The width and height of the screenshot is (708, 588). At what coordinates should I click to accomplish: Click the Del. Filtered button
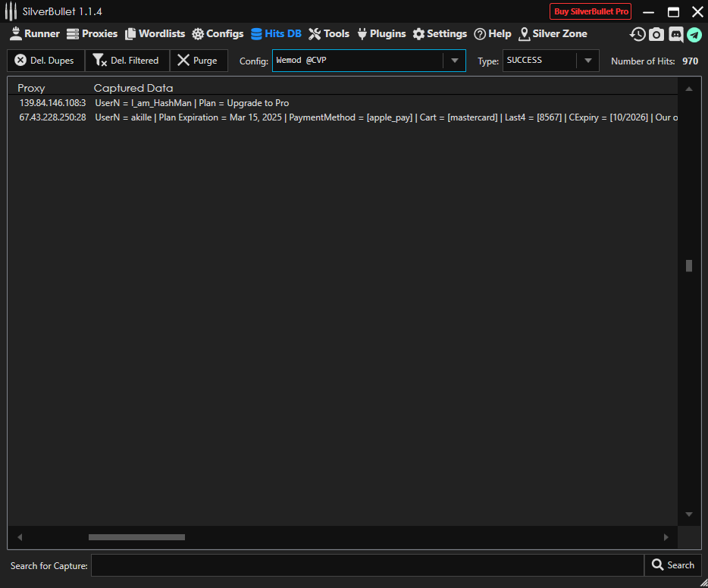pos(127,61)
